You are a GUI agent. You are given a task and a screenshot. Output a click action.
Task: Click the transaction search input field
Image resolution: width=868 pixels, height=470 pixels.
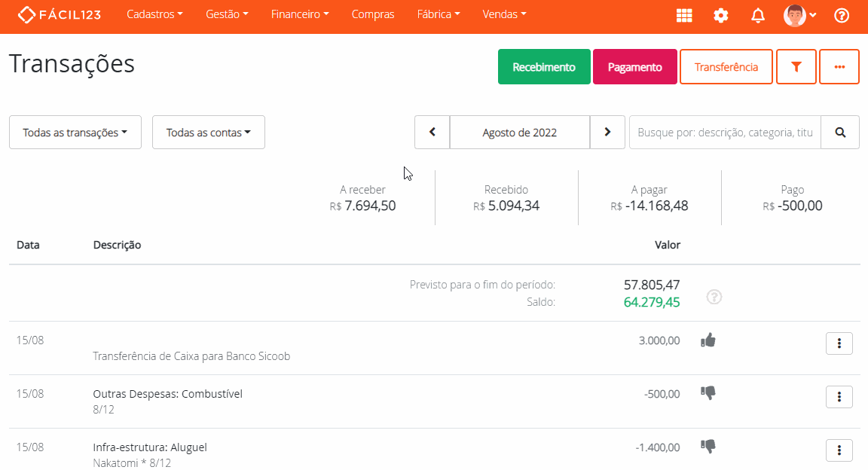[x=725, y=133]
